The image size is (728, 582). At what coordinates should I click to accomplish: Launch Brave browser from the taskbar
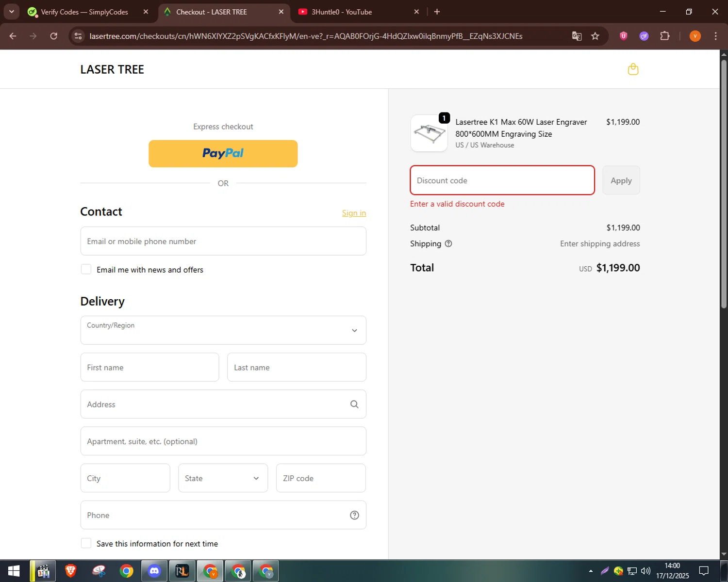coord(71,571)
